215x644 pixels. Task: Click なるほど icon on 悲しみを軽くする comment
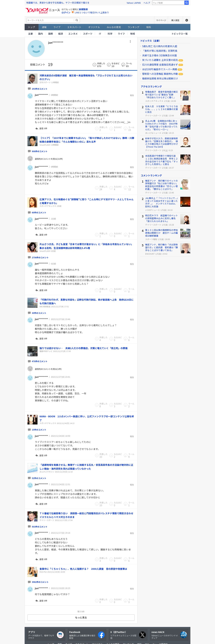coord(111,405)
